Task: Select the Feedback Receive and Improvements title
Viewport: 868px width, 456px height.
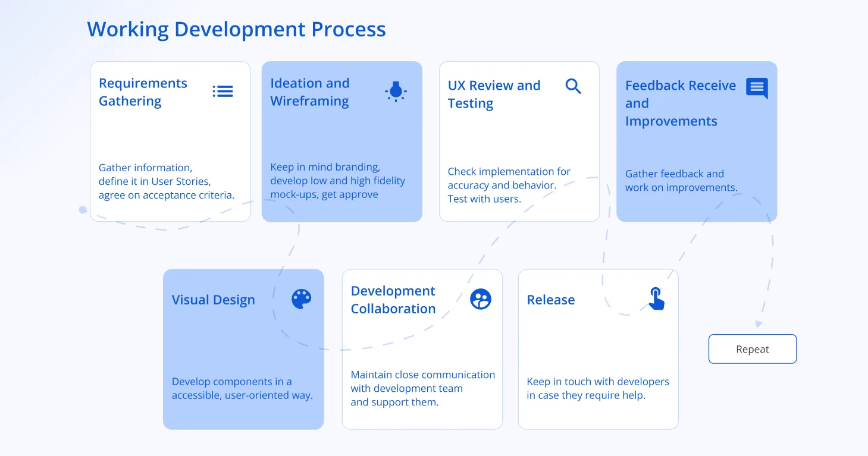Action: coord(681,103)
